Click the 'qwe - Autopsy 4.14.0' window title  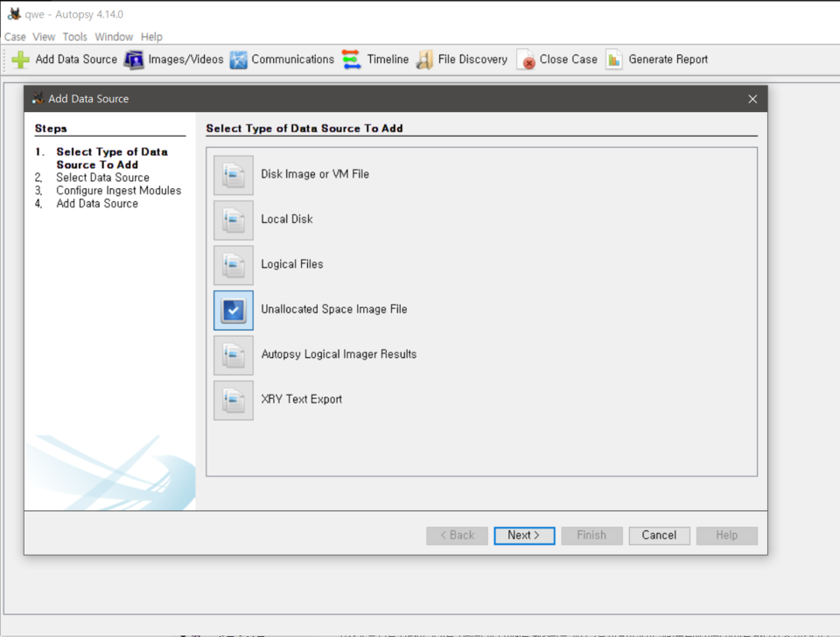click(73, 15)
